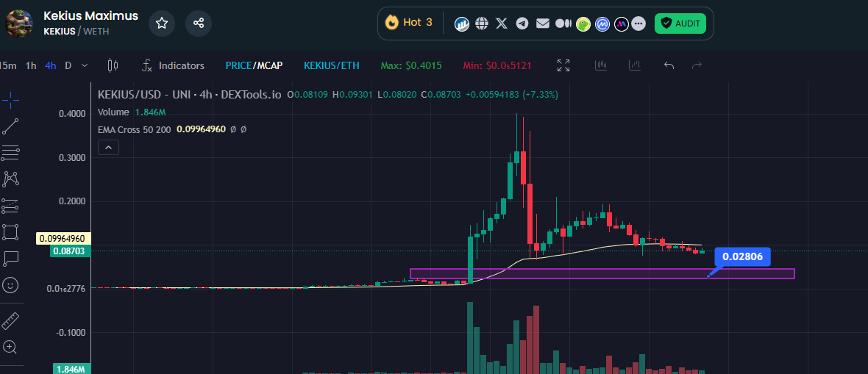Click the greyed bar chart icon

(x=634, y=65)
